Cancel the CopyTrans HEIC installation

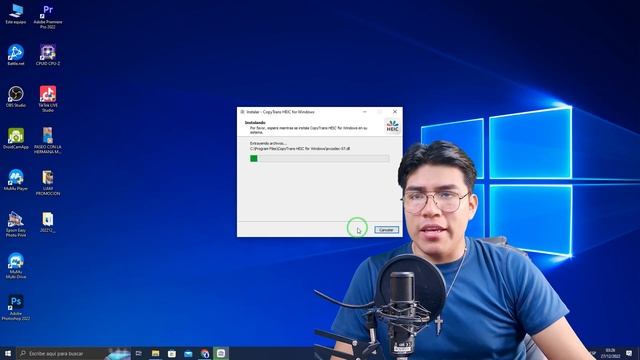386,230
